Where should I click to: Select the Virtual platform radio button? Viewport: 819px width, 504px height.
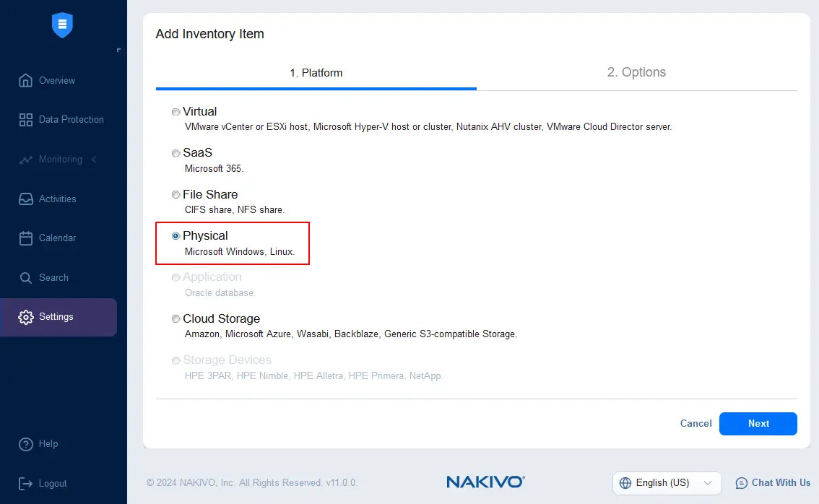click(176, 112)
